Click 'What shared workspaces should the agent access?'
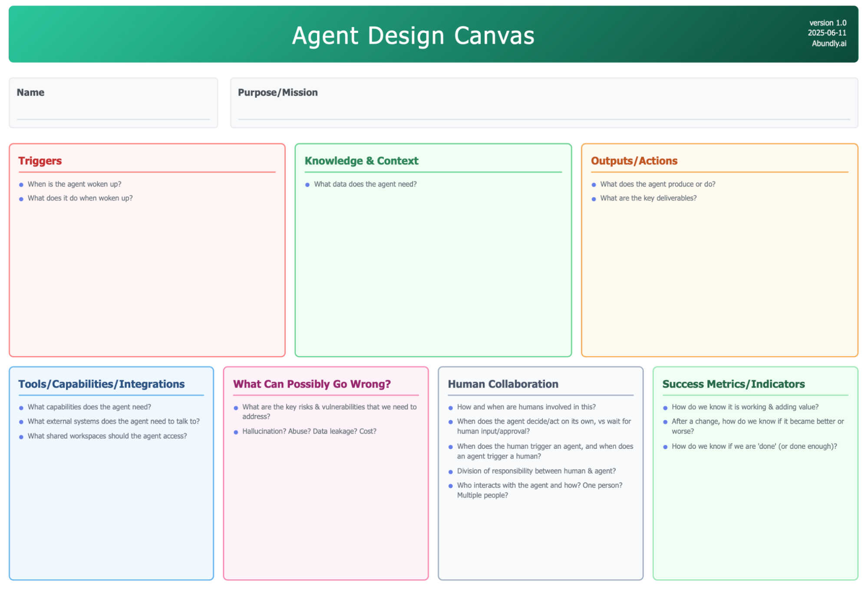This screenshot has height=592, width=868. [107, 436]
